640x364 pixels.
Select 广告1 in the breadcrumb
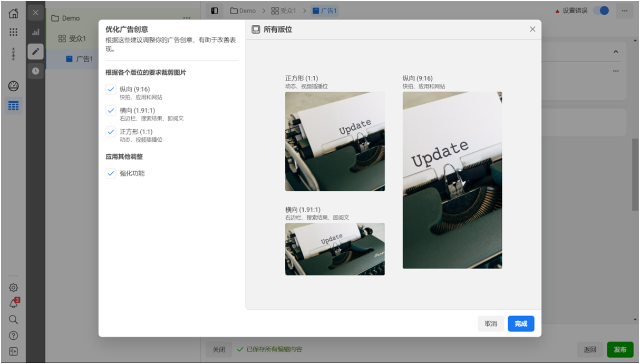click(326, 10)
